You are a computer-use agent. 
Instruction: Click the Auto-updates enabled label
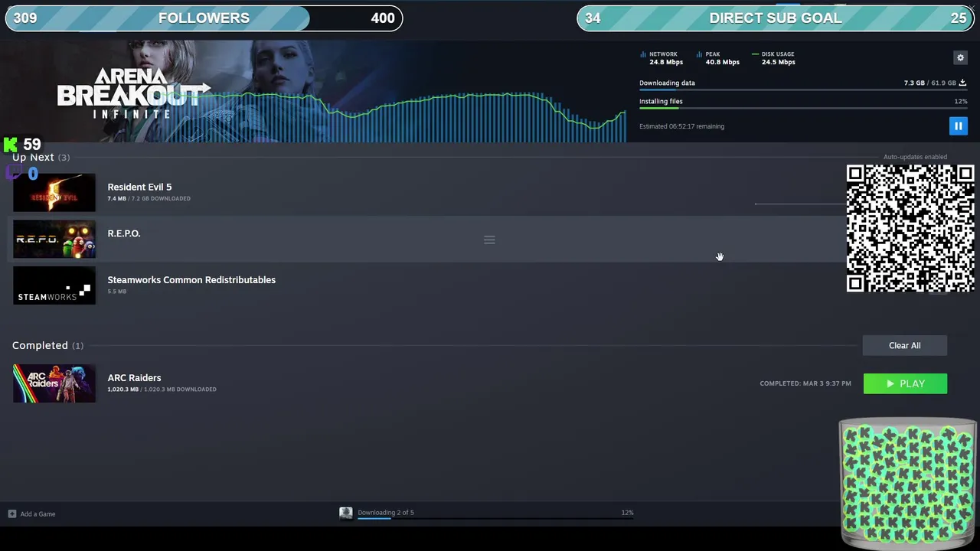click(915, 157)
